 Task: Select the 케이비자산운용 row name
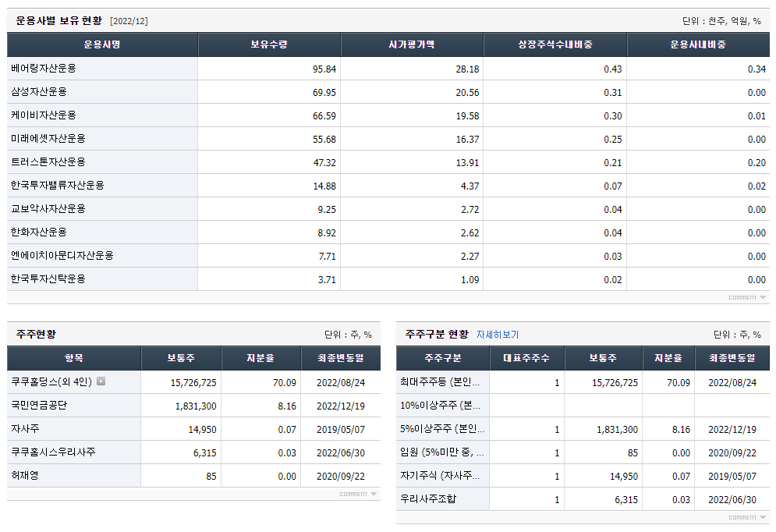pos(44,115)
